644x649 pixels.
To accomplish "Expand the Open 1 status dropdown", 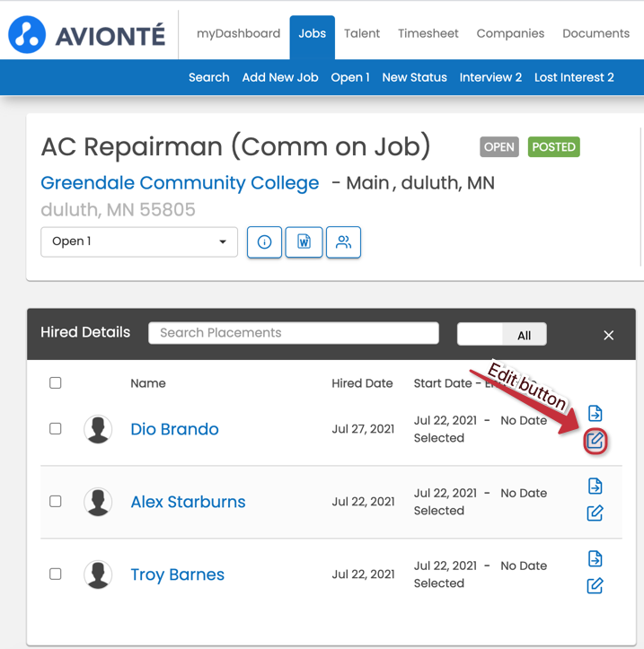I will click(139, 241).
